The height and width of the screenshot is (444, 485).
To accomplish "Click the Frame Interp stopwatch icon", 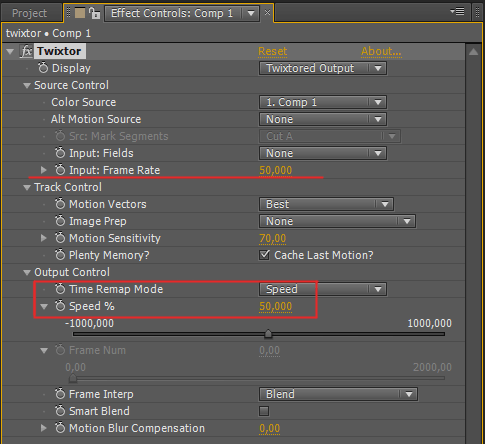I will pyautogui.click(x=60, y=394).
